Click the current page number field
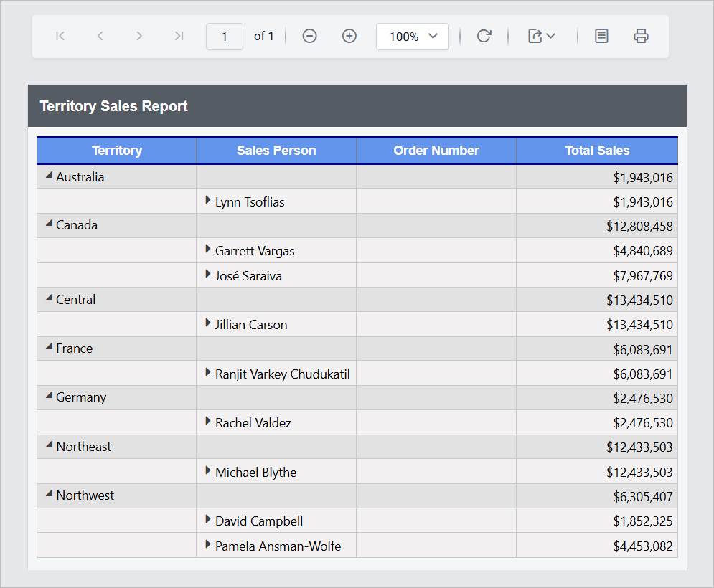This screenshot has height=588, width=714. tap(224, 37)
